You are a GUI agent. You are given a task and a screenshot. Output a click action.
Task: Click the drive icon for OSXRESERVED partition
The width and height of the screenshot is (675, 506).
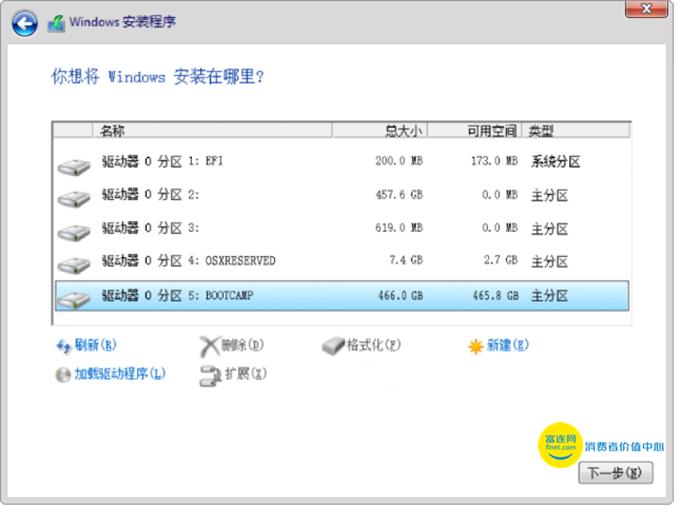click(x=74, y=264)
